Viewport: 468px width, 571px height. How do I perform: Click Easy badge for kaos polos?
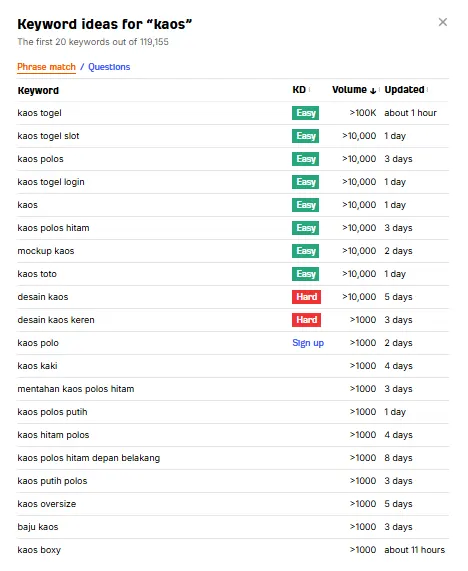click(x=305, y=159)
